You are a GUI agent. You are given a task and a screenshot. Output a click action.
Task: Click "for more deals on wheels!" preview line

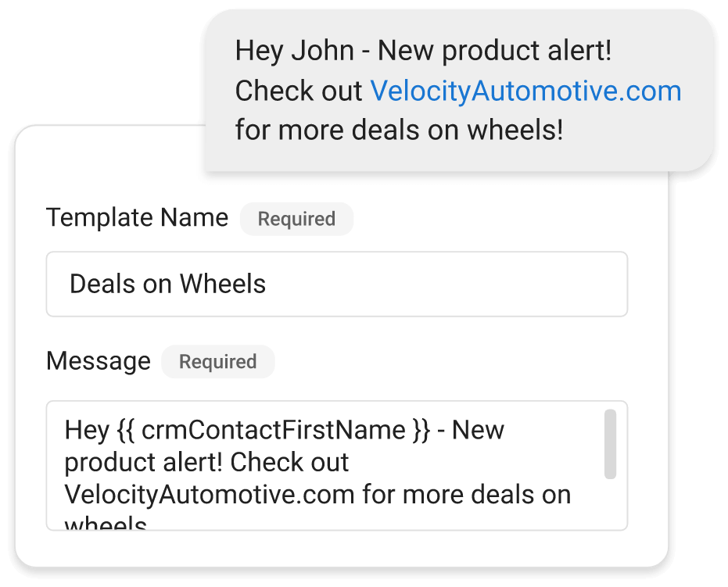click(399, 131)
